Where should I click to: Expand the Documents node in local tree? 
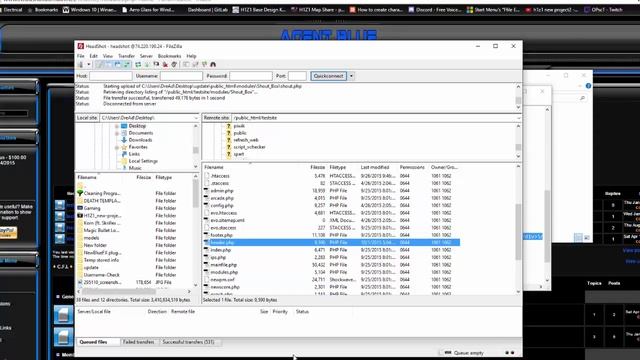tap(117, 133)
